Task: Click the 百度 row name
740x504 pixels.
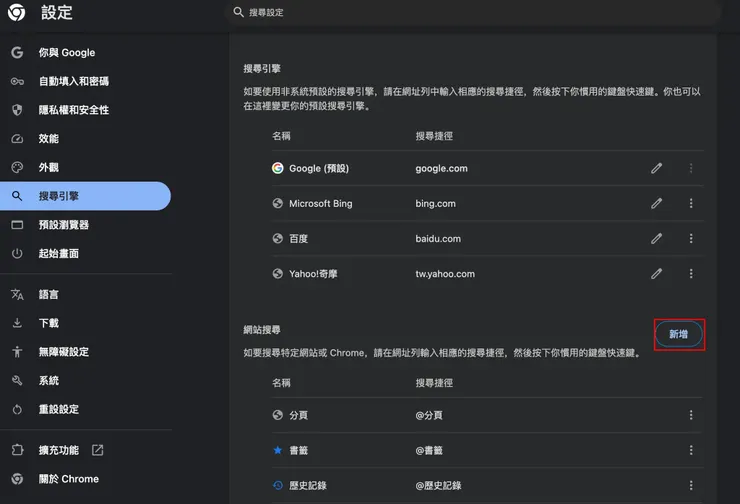Action: coord(298,239)
